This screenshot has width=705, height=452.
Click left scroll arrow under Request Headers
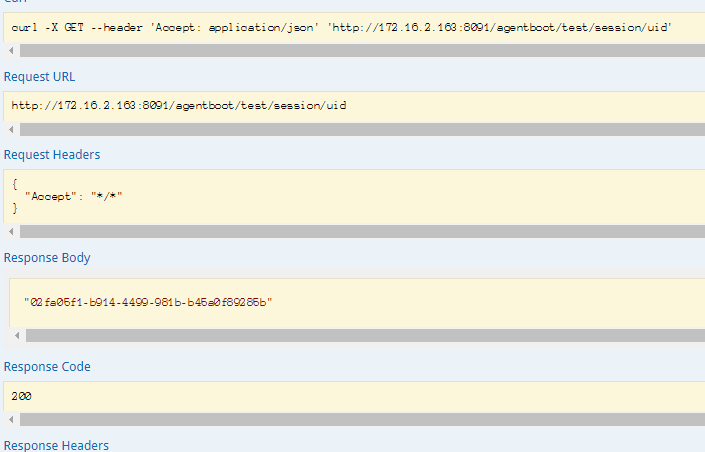click(11, 232)
